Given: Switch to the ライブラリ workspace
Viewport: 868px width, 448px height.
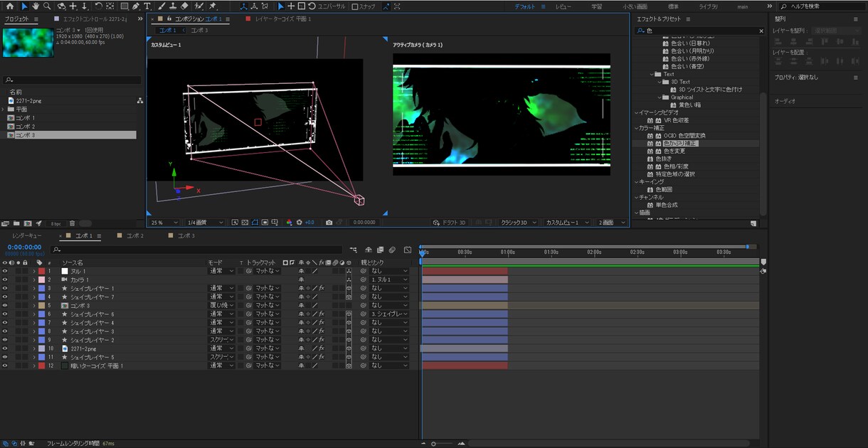Looking at the screenshot, I should click(x=708, y=6).
